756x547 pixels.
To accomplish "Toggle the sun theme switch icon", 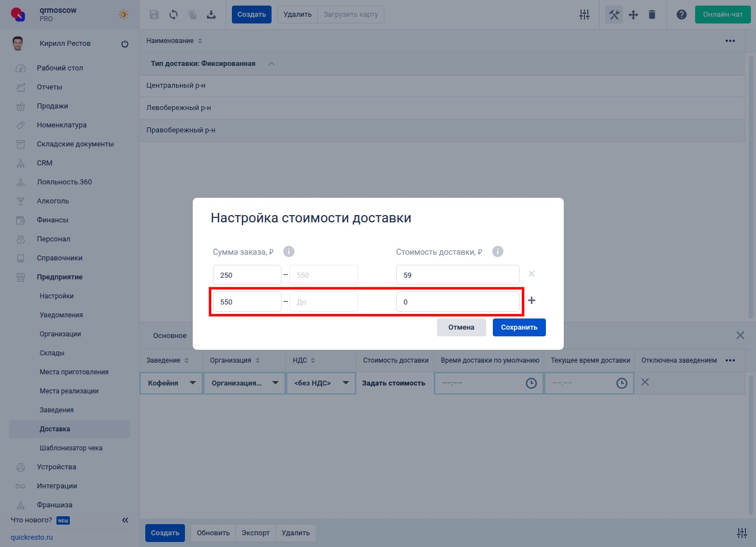I will [x=123, y=15].
